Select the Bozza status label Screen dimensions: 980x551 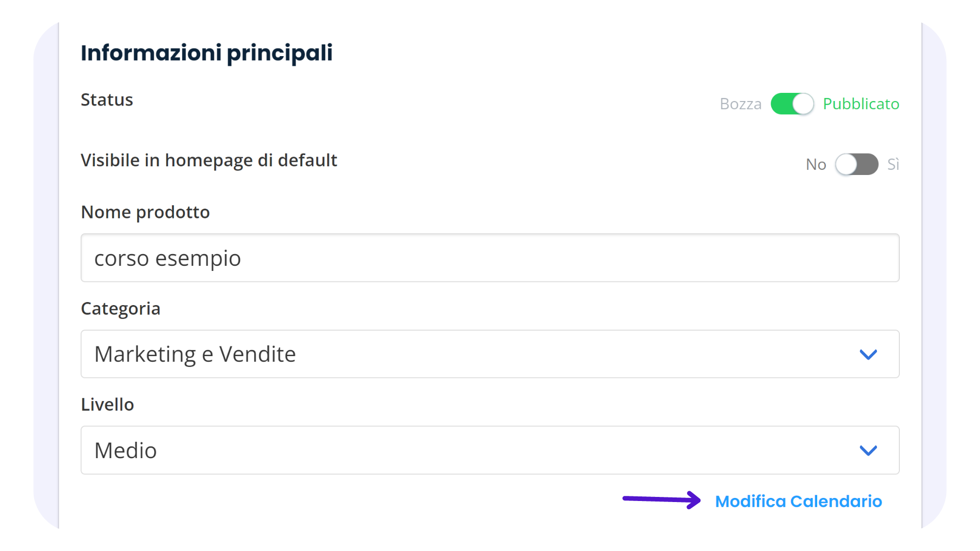pyautogui.click(x=740, y=104)
